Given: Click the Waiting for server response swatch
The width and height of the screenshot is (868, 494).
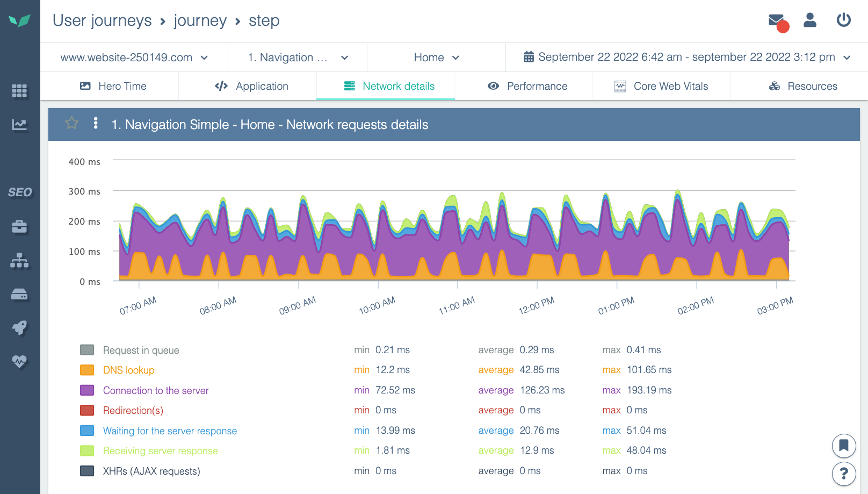Looking at the screenshot, I should click(87, 431).
